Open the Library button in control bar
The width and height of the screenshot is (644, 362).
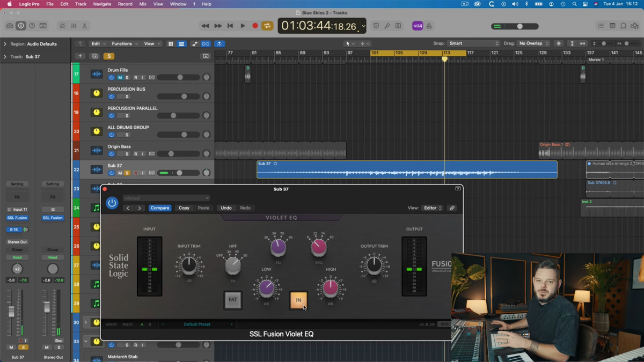click(10, 26)
